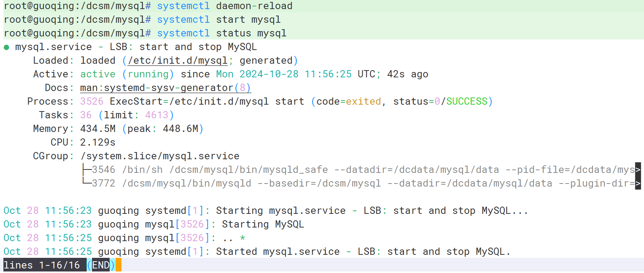Screen dimensions: 644x273
Task: Click the SUCCESS status text
Action: click(x=467, y=102)
